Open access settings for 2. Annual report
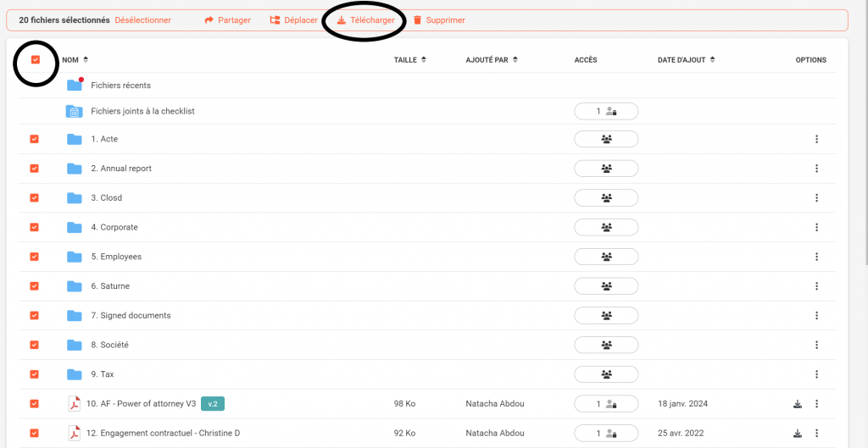 click(x=606, y=169)
